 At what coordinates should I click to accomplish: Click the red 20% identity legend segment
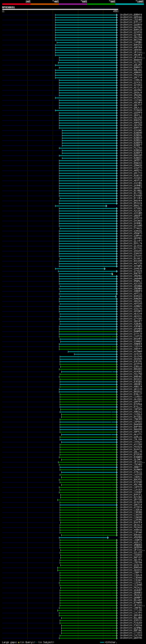click(16, 4)
